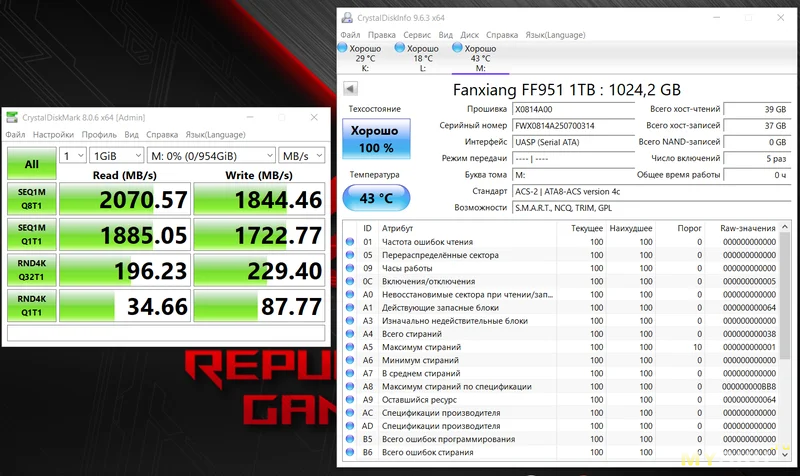Click status dot for attribute AD row

pyautogui.click(x=350, y=426)
